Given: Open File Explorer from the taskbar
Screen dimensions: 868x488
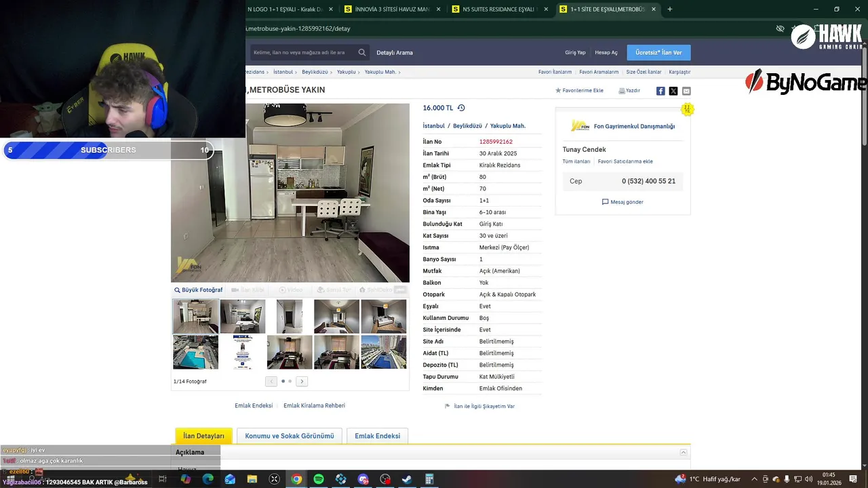Looking at the screenshot, I should 252,479.
